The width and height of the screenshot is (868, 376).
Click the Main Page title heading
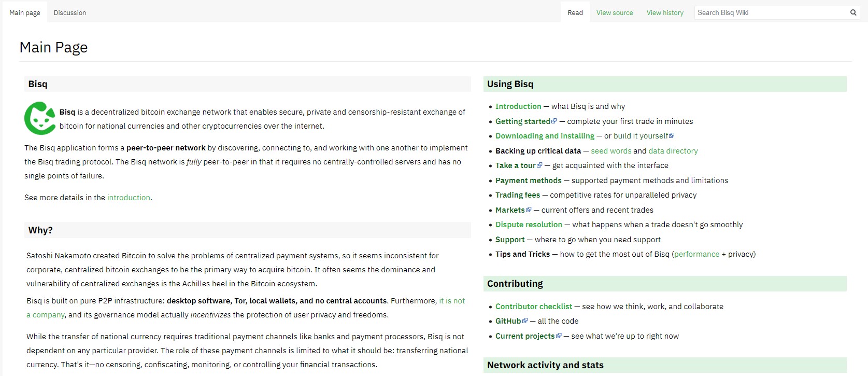pos(53,47)
